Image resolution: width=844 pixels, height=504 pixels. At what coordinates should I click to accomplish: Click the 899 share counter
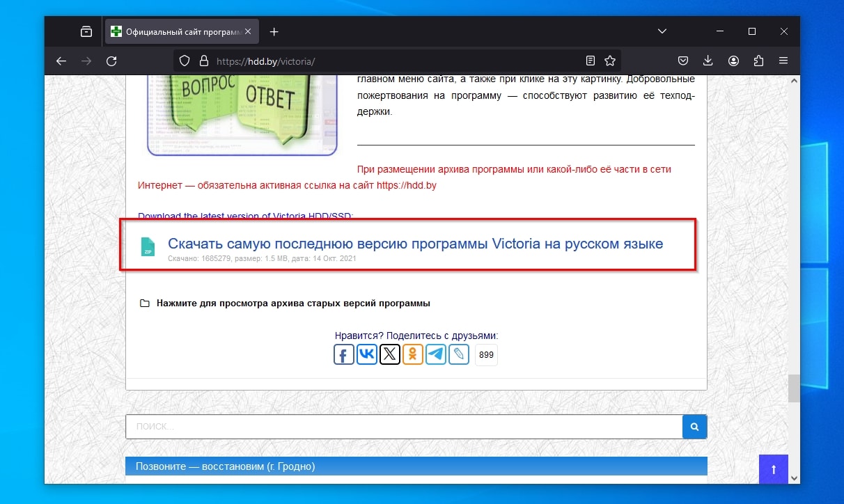click(x=487, y=355)
